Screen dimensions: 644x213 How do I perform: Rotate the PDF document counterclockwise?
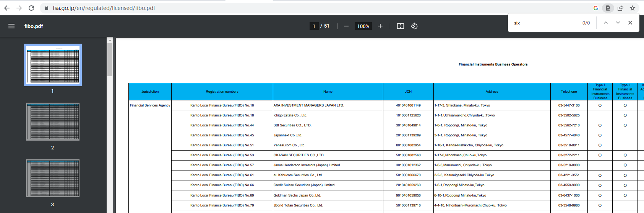click(x=414, y=26)
